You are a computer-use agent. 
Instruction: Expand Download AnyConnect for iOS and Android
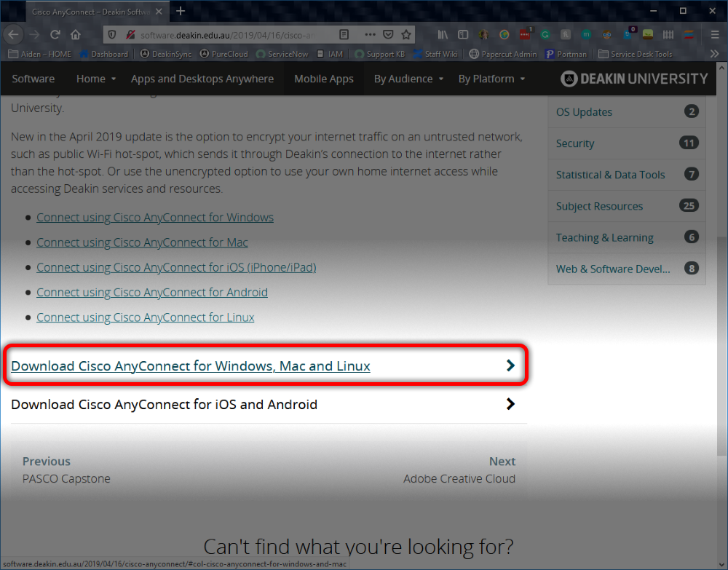(164, 404)
